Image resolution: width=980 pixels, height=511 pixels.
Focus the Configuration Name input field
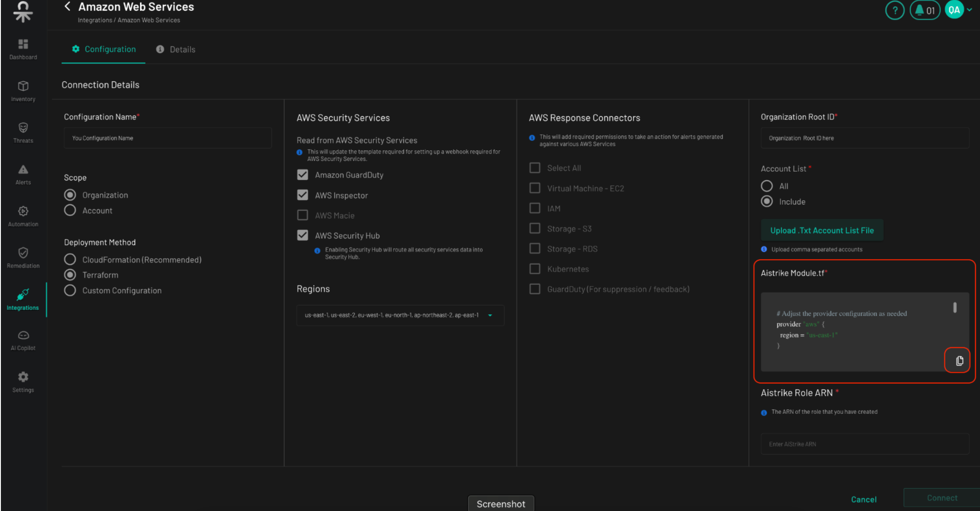point(168,138)
